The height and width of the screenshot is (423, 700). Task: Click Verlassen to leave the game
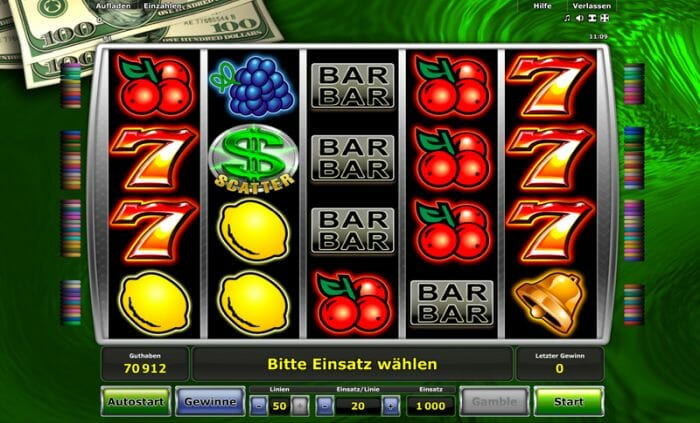point(592,6)
